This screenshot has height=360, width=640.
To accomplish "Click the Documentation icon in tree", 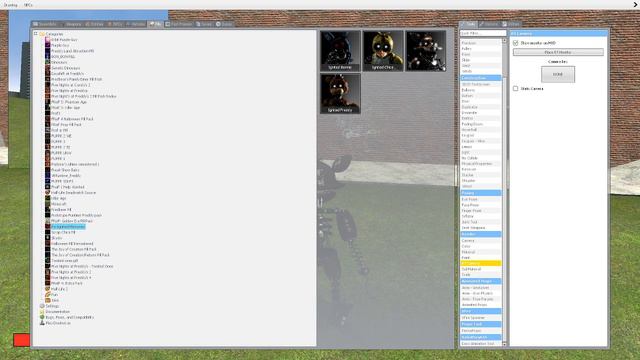I will coord(42,311).
